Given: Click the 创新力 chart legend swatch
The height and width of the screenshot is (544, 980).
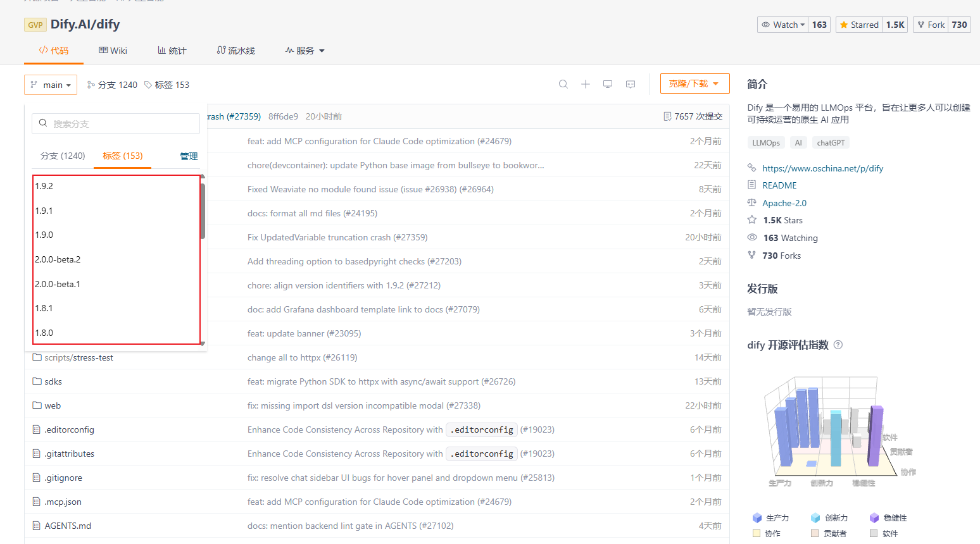Looking at the screenshot, I should pyautogui.click(x=815, y=517).
